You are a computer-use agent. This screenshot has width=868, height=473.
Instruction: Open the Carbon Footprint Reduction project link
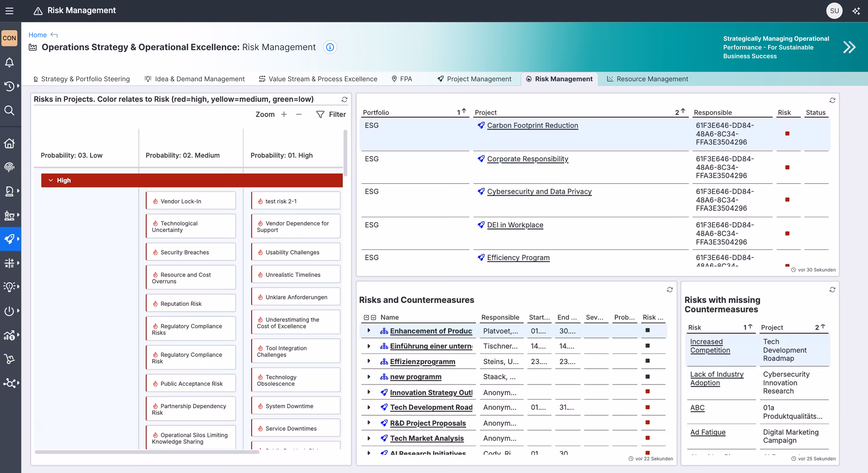click(532, 125)
